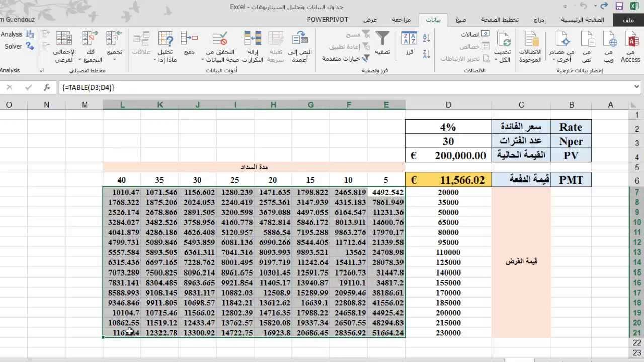This screenshot has height=362, width=644.
Task: Select the column L header
Action: click(x=122, y=105)
